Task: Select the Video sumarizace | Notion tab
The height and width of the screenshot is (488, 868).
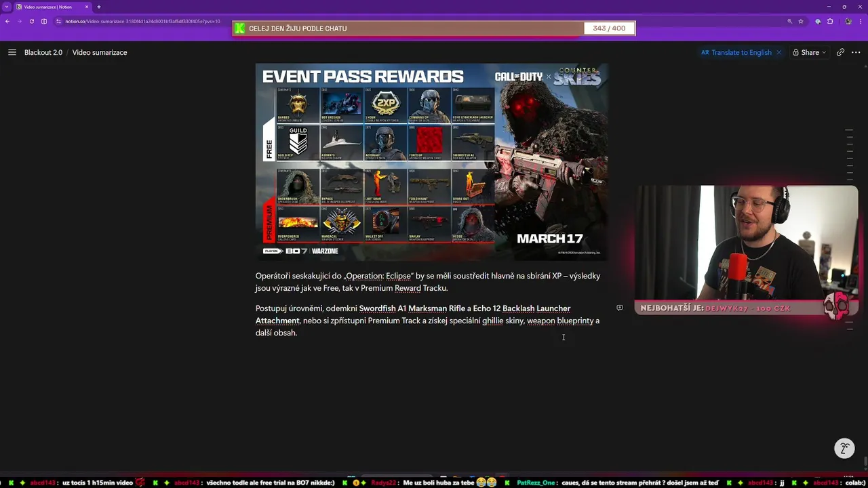Action: pyautogui.click(x=52, y=7)
